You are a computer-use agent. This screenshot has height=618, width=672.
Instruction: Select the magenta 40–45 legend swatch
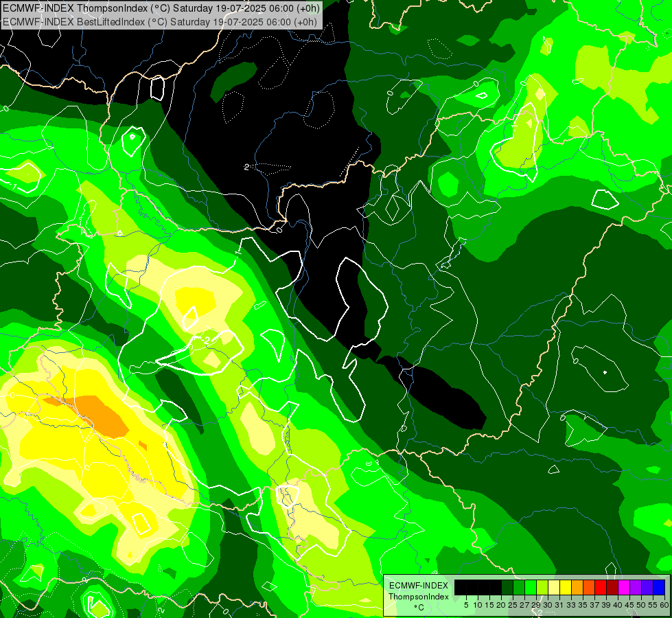624,587
